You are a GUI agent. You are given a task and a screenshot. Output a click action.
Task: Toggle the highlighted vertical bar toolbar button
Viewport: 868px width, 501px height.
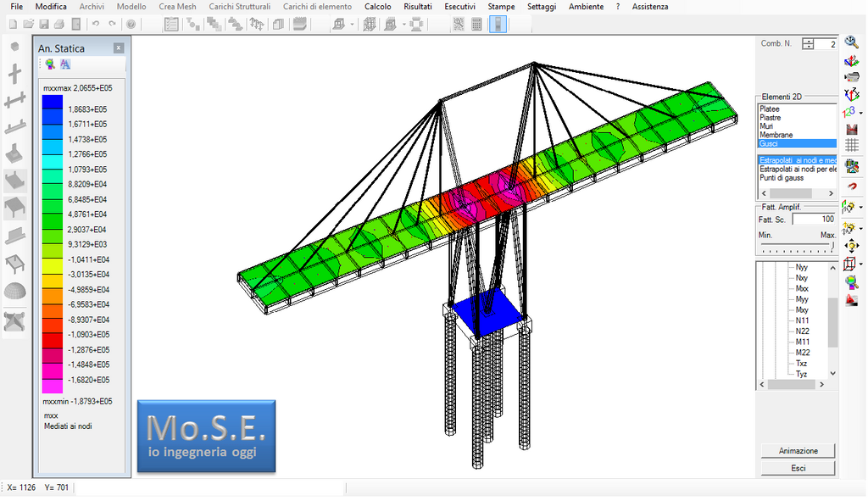coord(498,25)
